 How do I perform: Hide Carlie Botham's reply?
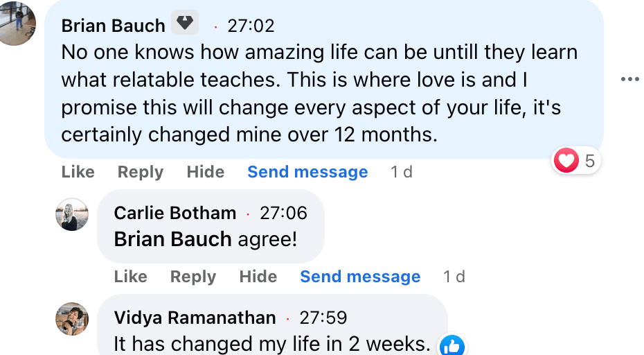[258, 277]
